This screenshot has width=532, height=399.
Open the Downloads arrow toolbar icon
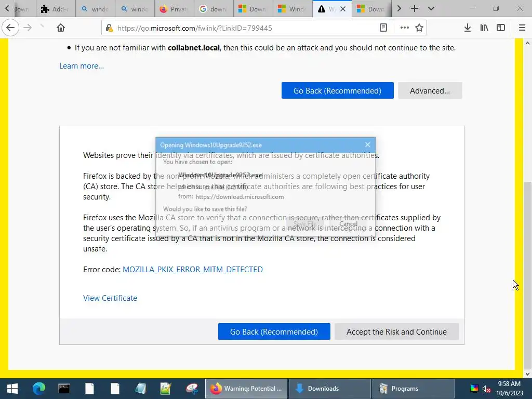[x=468, y=28]
